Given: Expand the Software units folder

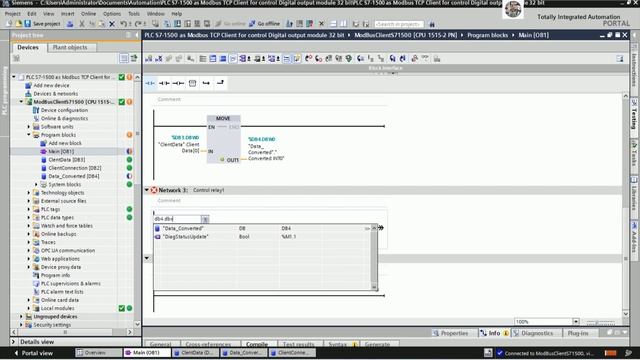Looking at the screenshot, I should click(29, 127).
